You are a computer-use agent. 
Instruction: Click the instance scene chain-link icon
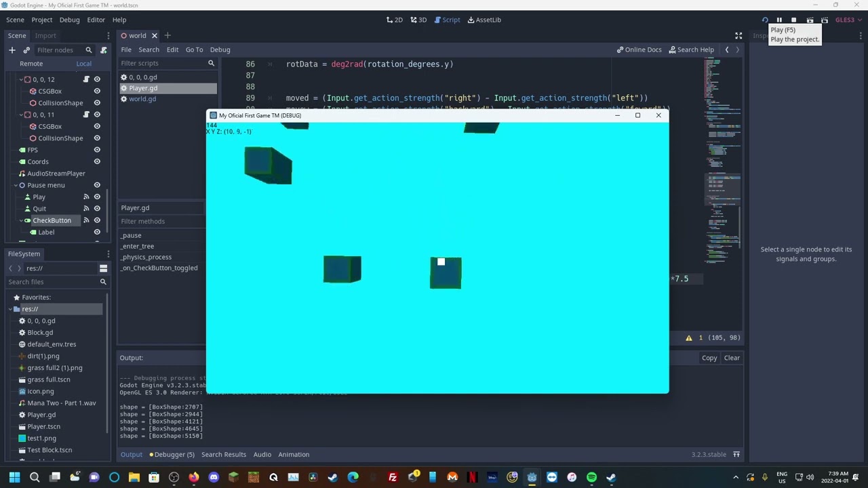click(x=26, y=50)
